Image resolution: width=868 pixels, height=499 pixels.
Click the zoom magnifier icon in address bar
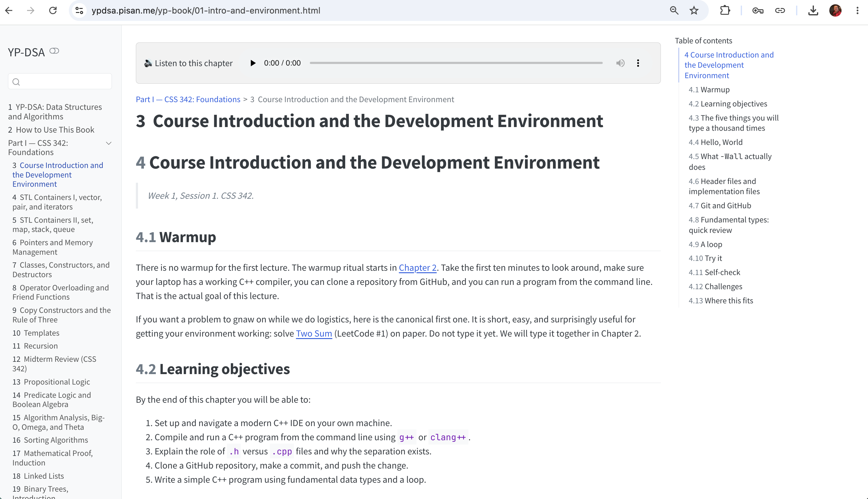pos(674,10)
